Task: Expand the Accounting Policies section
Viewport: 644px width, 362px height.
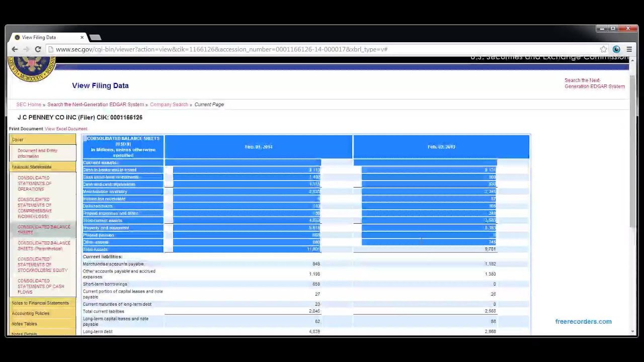Action: (x=42, y=314)
